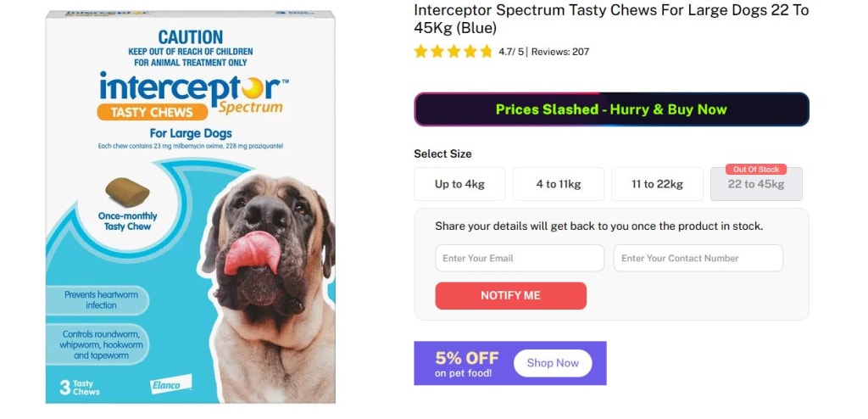Screen dimensions: 868x419
Task: Click the fifth partially filled star
Action: click(x=486, y=52)
